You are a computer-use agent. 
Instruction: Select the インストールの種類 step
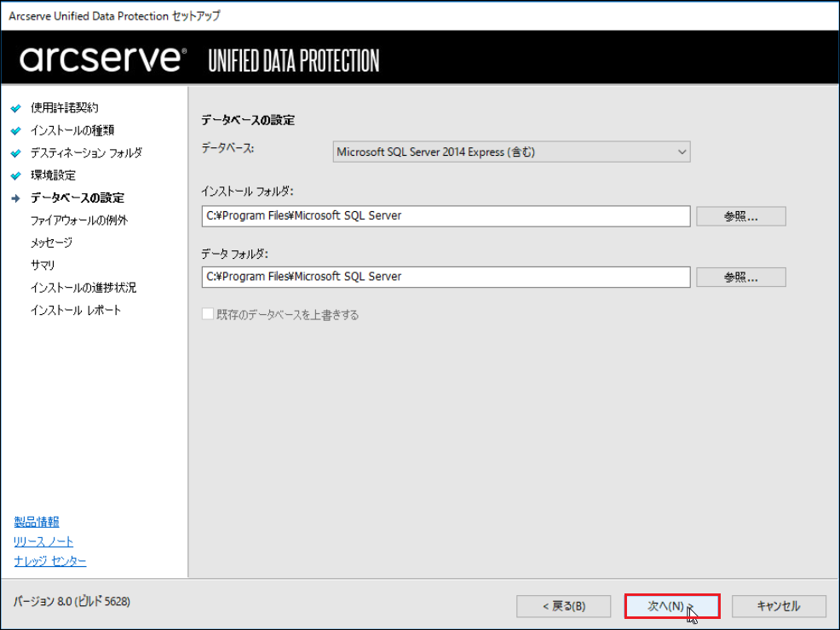coord(72,130)
